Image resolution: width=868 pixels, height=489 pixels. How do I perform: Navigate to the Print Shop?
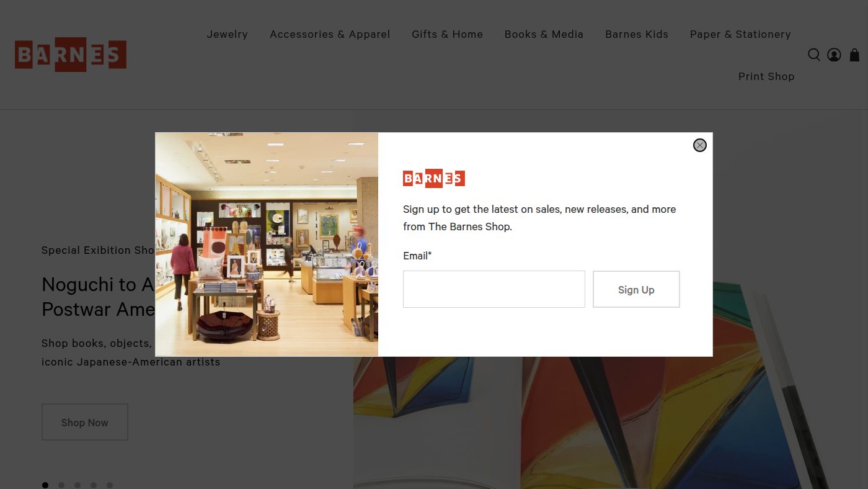click(766, 76)
